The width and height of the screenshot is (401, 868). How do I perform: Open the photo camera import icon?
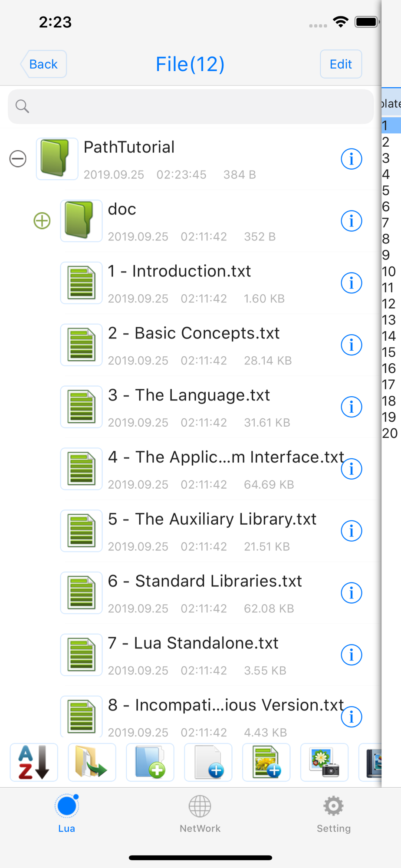325,762
